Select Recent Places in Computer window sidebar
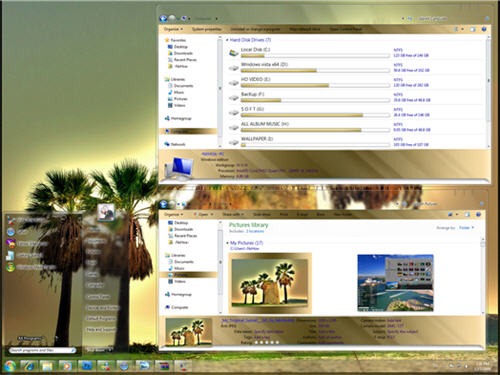The height and width of the screenshot is (375, 500). (182, 60)
